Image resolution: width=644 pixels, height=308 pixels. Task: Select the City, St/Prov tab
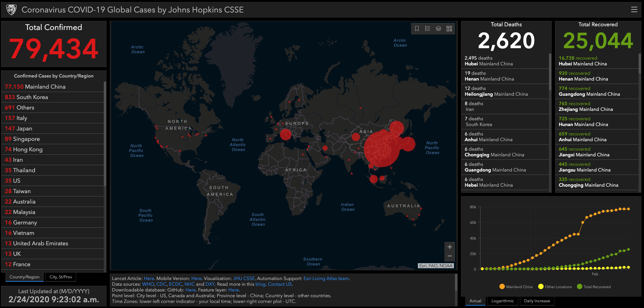(61, 277)
